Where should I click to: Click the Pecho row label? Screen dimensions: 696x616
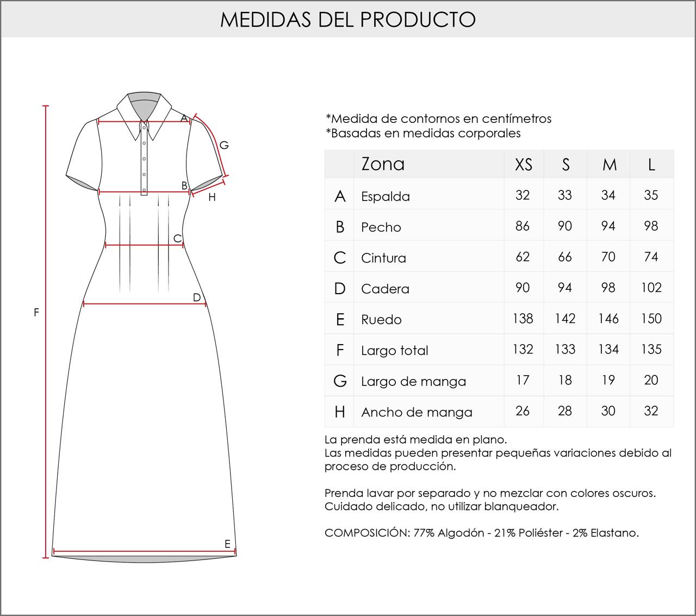click(381, 227)
